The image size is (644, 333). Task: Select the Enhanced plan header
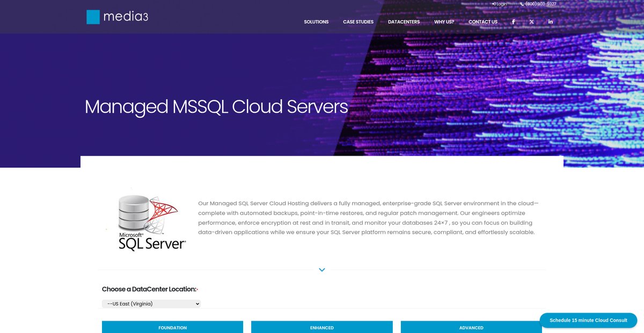coord(322,327)
